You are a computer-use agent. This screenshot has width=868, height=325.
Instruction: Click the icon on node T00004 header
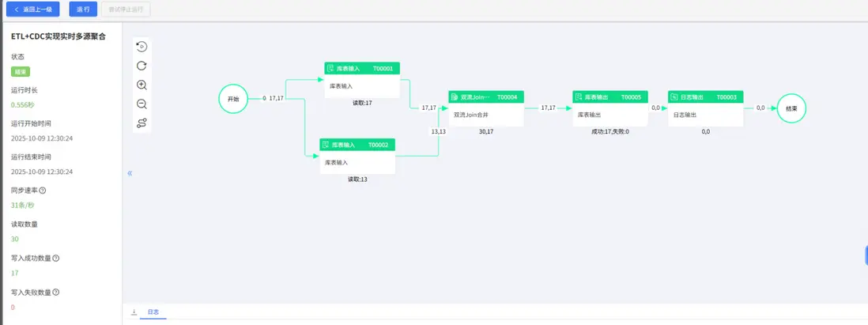coord(455,97)
